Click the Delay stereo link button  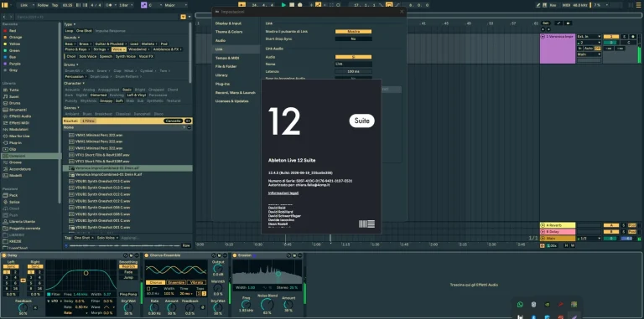tap(23, 280)
